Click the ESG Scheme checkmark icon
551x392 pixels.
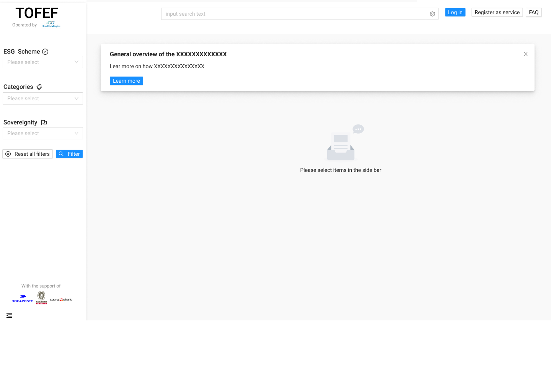45,52
